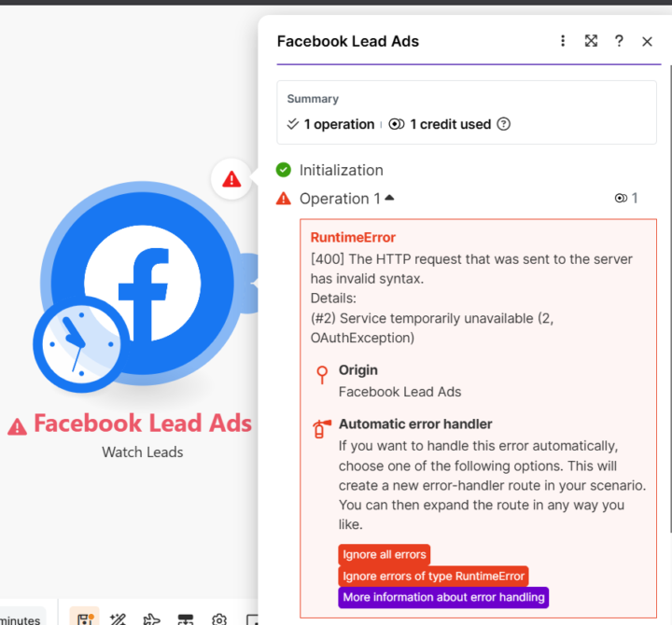Click the Operation 1 red warning icon

click(284, 199)
